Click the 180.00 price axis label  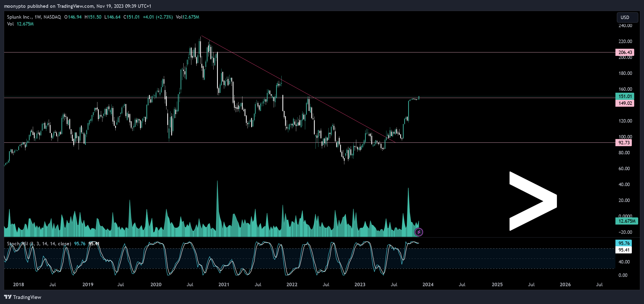tap(625, 73)
